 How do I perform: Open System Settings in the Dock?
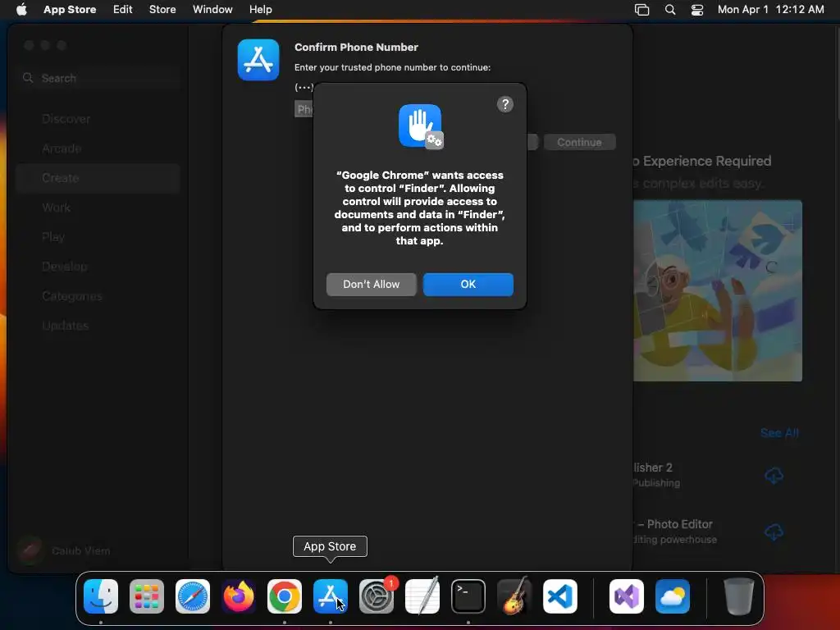click(x=377, y=596)
